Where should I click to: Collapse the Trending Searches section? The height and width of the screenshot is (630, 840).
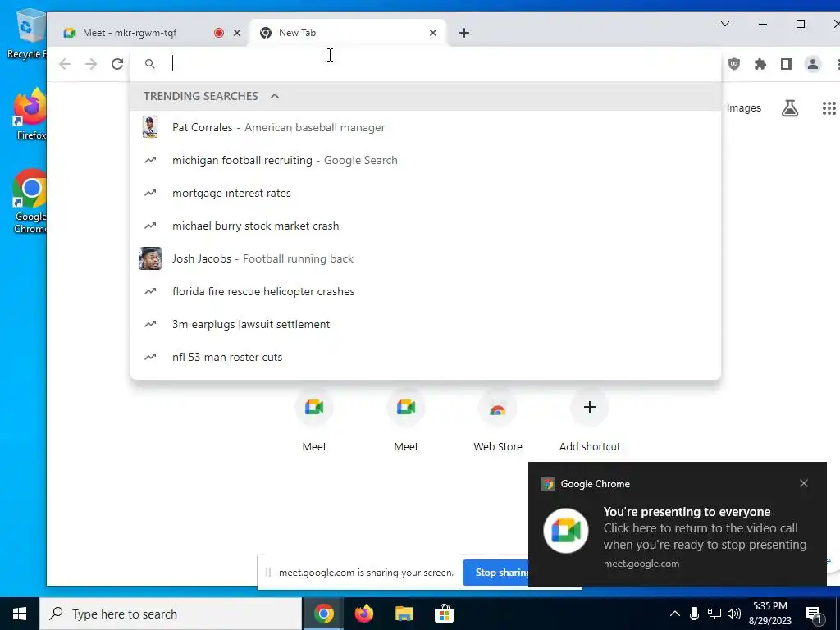point(275,96)
